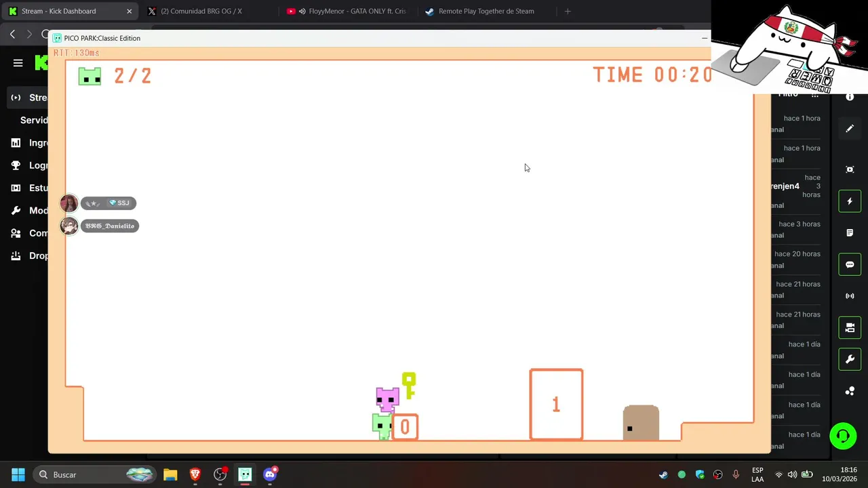Image resolution: width=868 pixels, height=488 pixels.
Task: Open the green headset support button
Action: pos(843,436)
